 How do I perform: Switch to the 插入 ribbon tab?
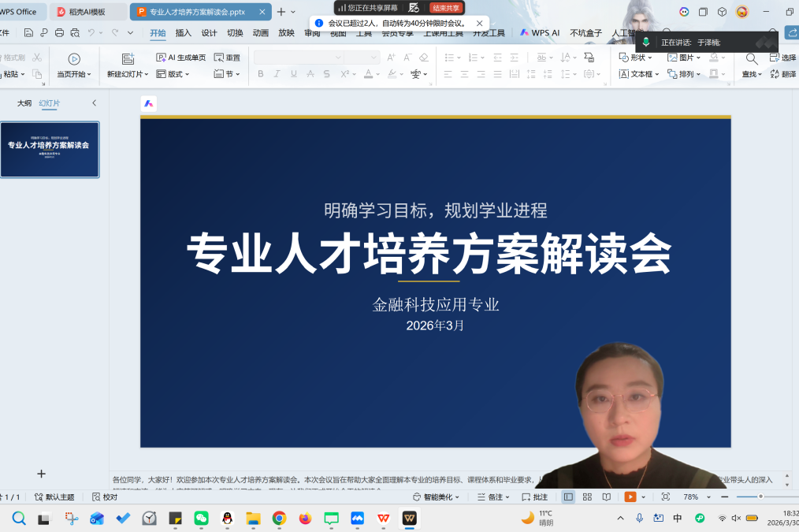tap(183, 33)
